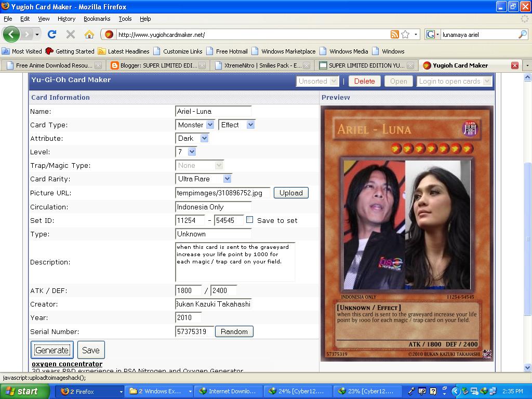Open the Login to open cards dropdown
The height and width of the screenshot is (399, 532).
click(454, 82)
